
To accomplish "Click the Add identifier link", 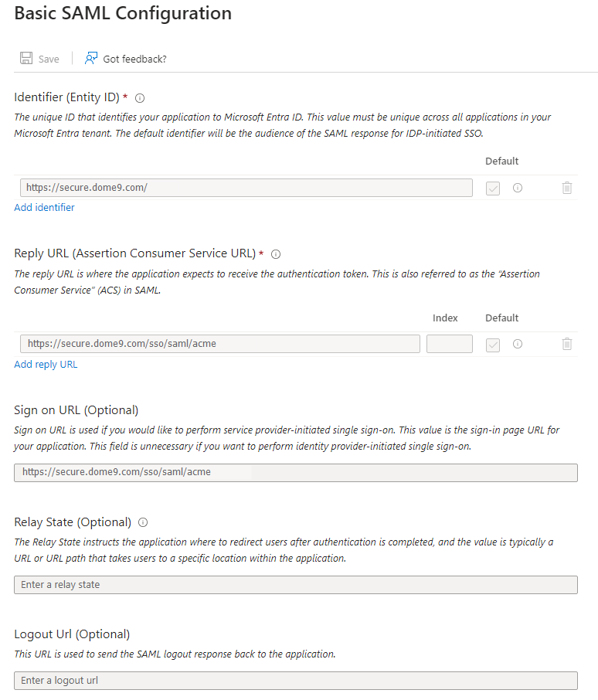I will tap(45, 208).
